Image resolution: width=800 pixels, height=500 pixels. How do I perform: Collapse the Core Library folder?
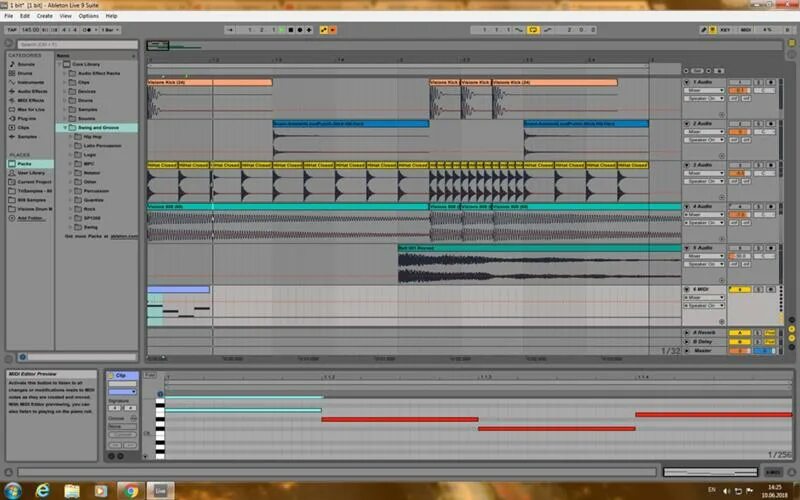(60, 64)
